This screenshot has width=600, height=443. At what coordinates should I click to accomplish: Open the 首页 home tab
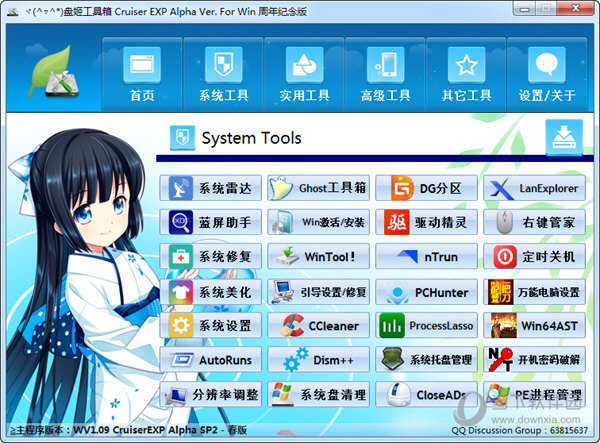coord(142,75)
